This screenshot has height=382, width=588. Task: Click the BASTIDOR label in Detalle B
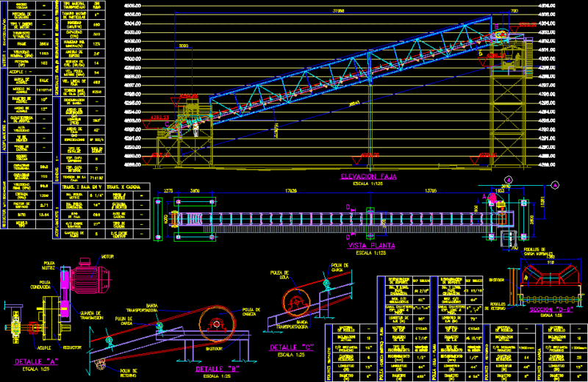click(214, 349)
